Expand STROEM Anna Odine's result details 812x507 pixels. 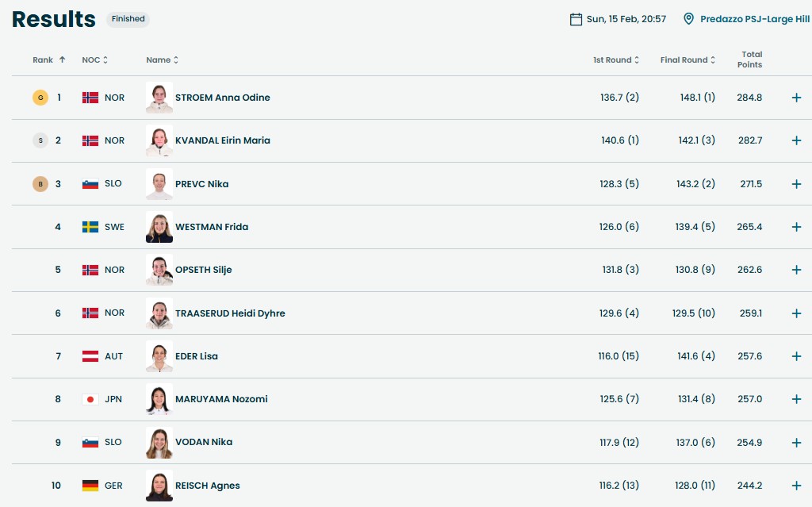click(796, 98)
